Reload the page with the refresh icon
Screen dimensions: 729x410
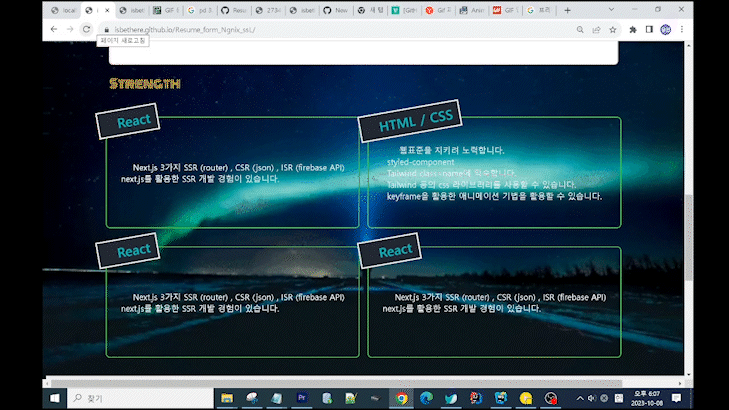click(x=86, y=29)
